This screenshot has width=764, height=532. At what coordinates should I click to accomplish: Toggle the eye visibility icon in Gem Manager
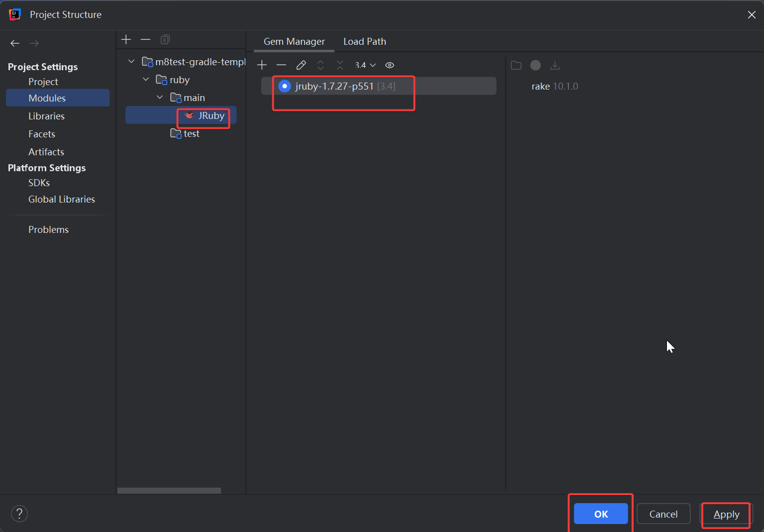point(390,65)
